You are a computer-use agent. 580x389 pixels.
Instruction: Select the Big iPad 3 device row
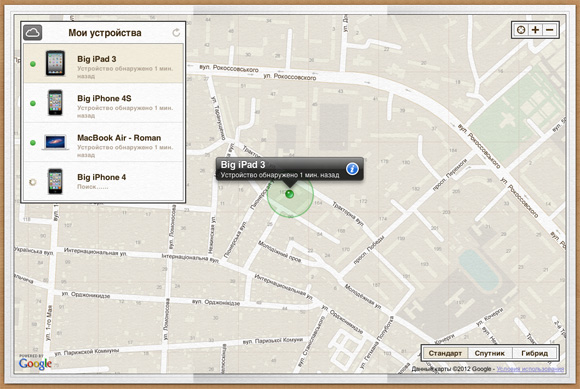click(104, 63)
